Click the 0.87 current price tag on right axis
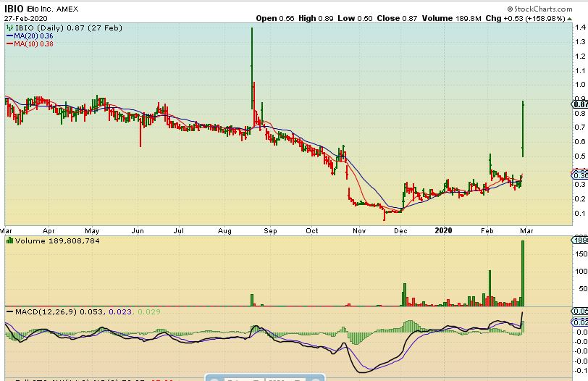Image resolution: width=588 pixels, height=381 pixels. [580, 104]
